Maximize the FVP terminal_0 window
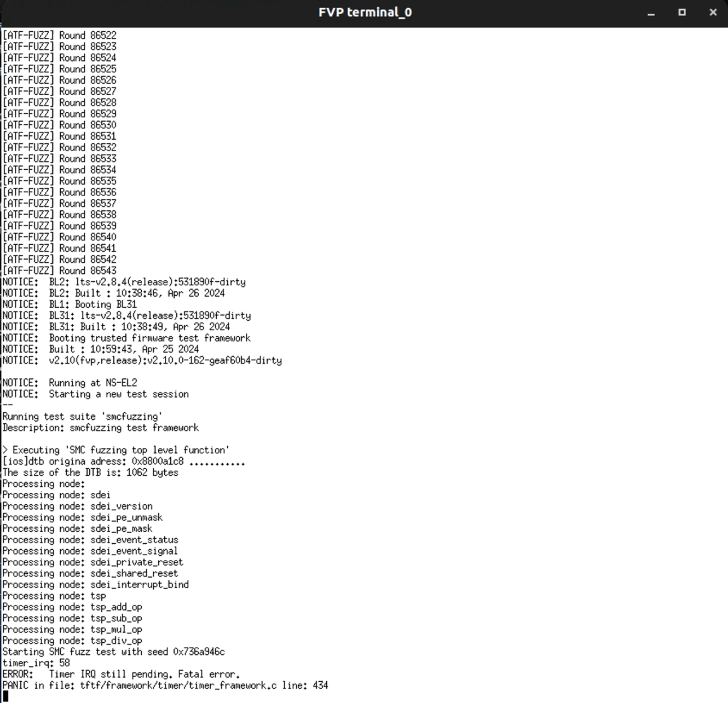This screenshot has height=703, width=728. pyautogui.click(x=682, y=12)
